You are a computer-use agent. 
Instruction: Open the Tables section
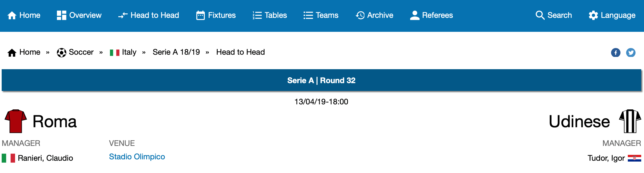[x=270, y=15]
